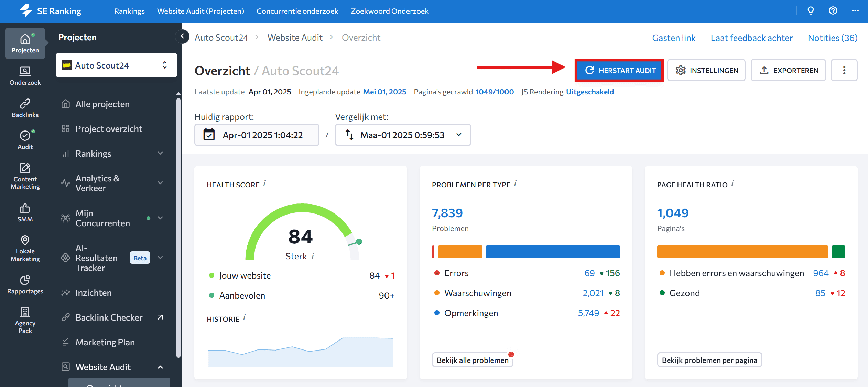Image resolution: width=868 pixels, height=387 pixels.
Task: Click pages crawled 1049/1000 value
Action: pyautogui.click(x=495, y=92)
